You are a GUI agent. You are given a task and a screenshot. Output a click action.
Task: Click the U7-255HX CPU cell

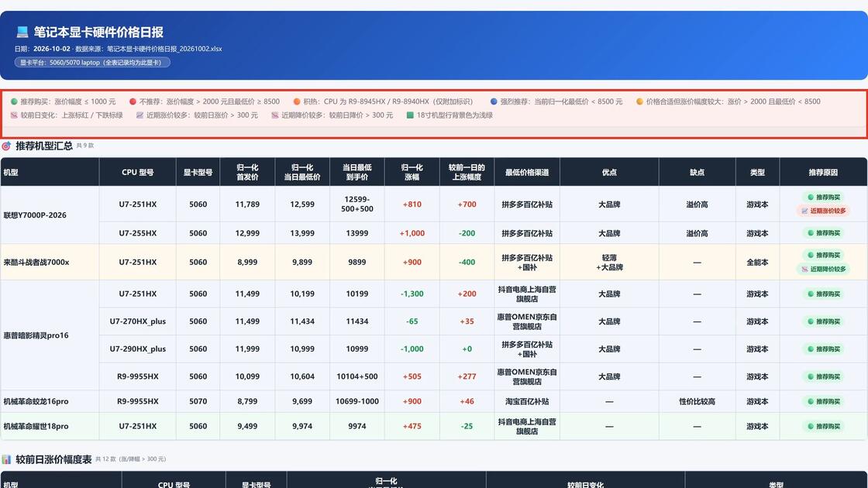pos(138,233)
